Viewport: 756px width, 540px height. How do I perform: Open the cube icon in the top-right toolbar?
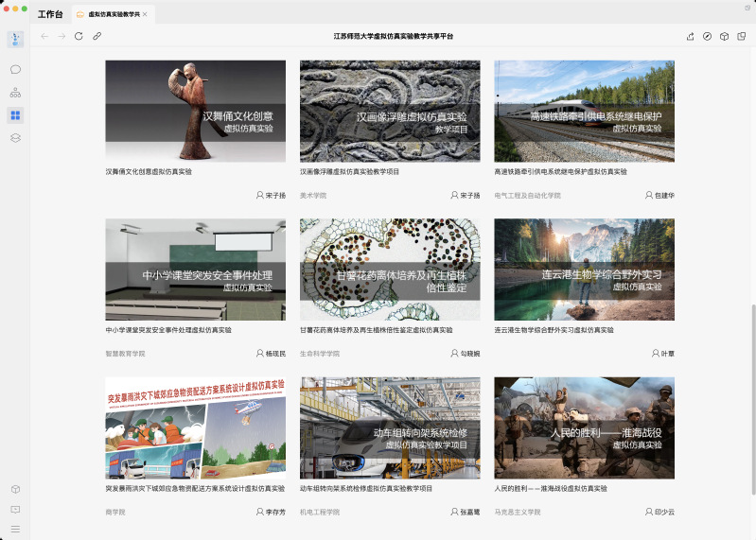tap(724, 36)
